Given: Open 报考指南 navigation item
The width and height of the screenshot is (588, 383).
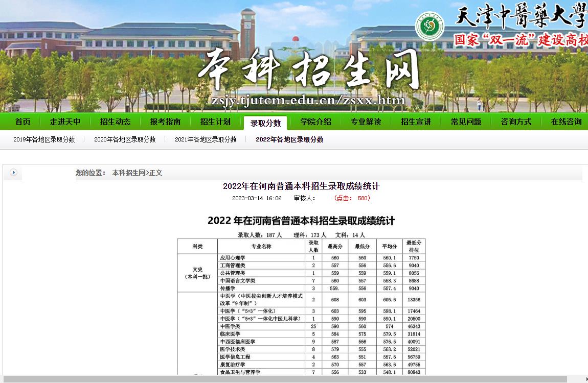Looking at the screenshot, I should [165, 122].
